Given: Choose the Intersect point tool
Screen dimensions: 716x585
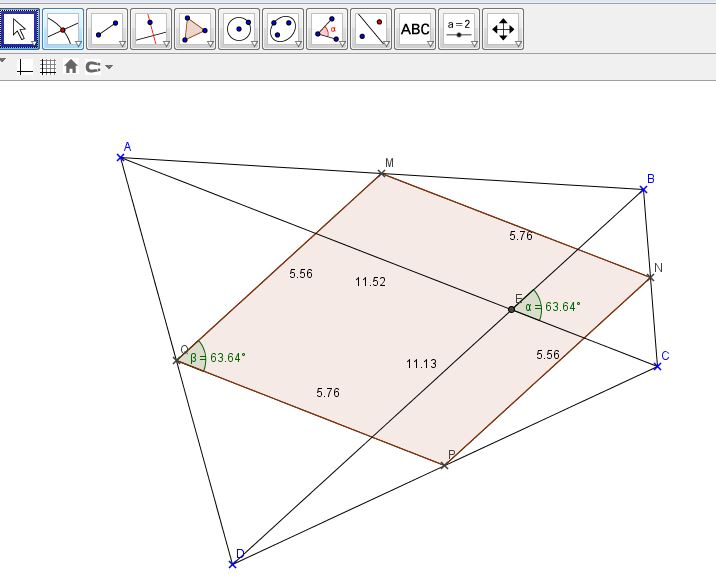Looking at the screenshot, I should (63, 29).
